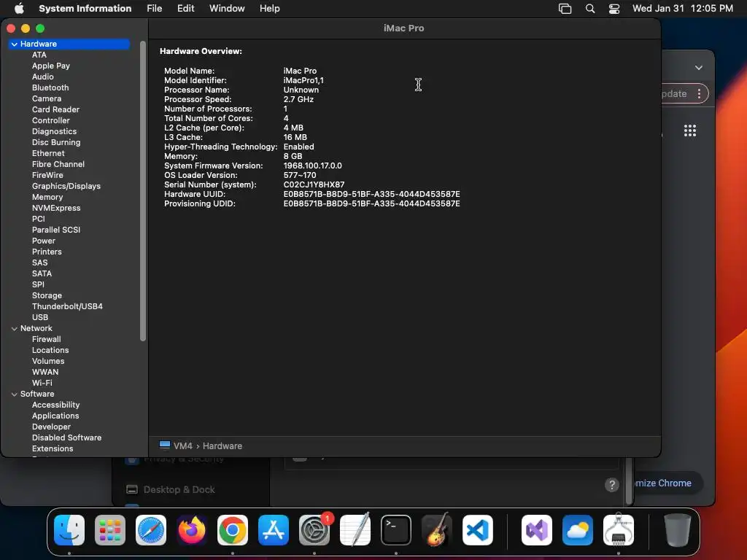The width and height of the screenshot is (747, 560).
Task: Open the Weather app from the Dock
Action: point(578,530)
